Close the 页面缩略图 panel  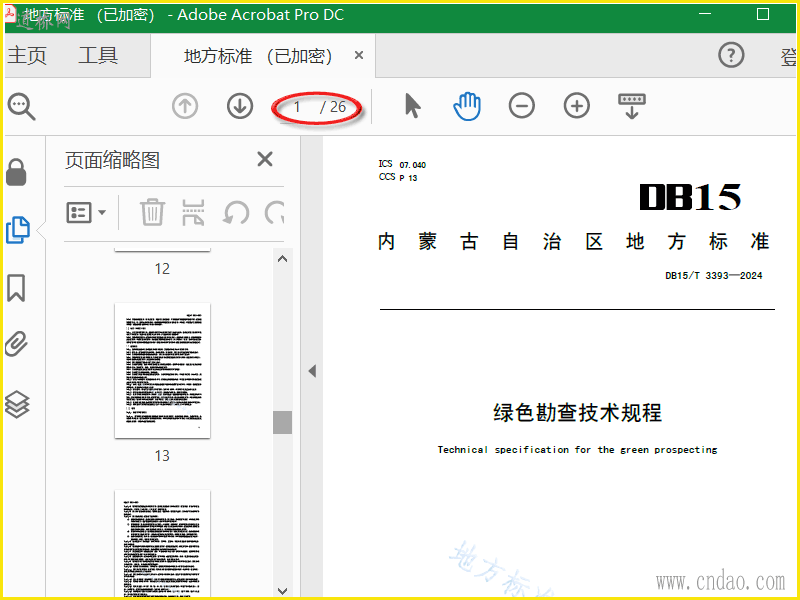265,159
